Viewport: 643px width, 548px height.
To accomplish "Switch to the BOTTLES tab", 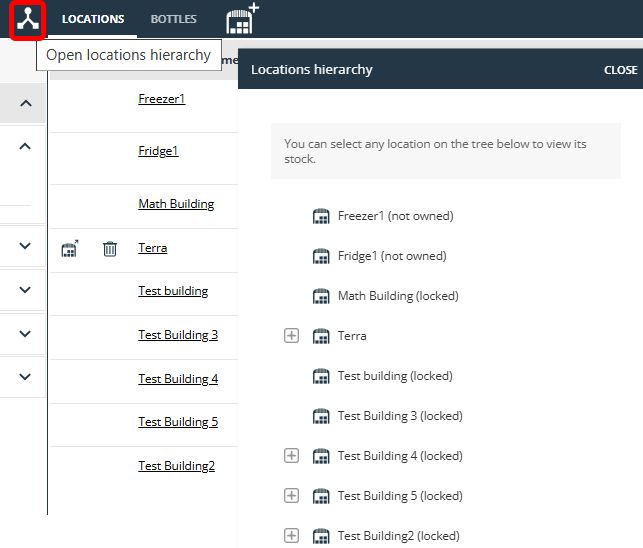I will pos(173,19).
